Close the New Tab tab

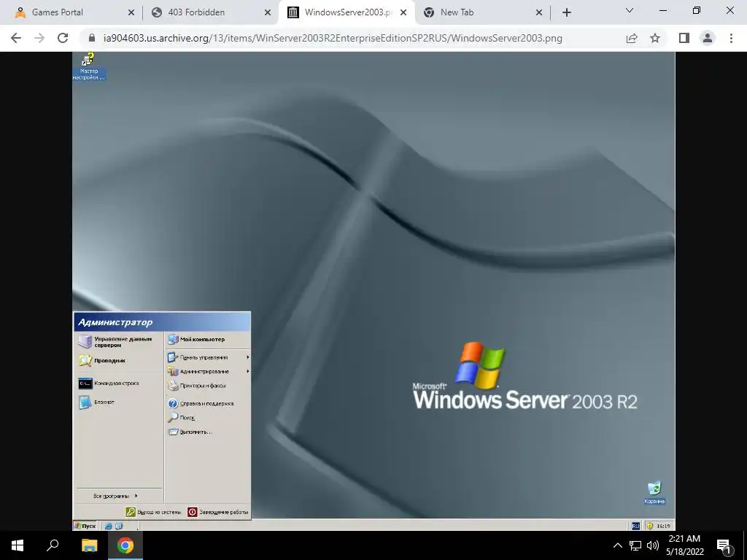point(539,12)
